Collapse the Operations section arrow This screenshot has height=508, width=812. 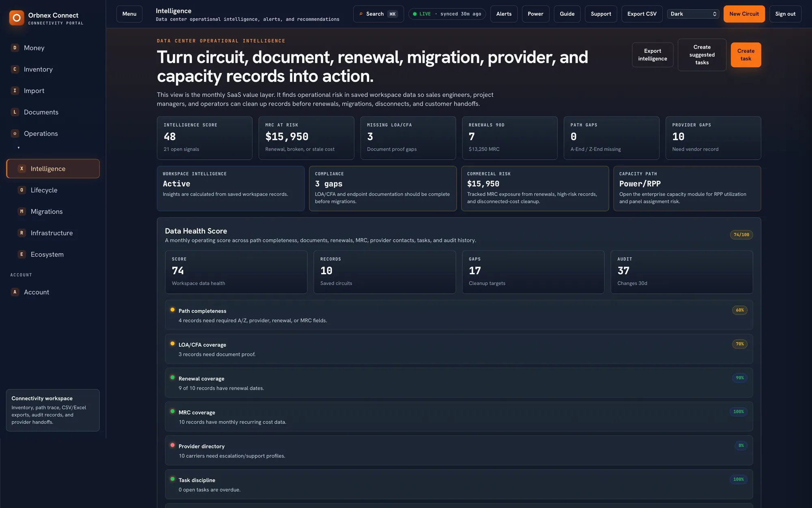click(19, 148)
